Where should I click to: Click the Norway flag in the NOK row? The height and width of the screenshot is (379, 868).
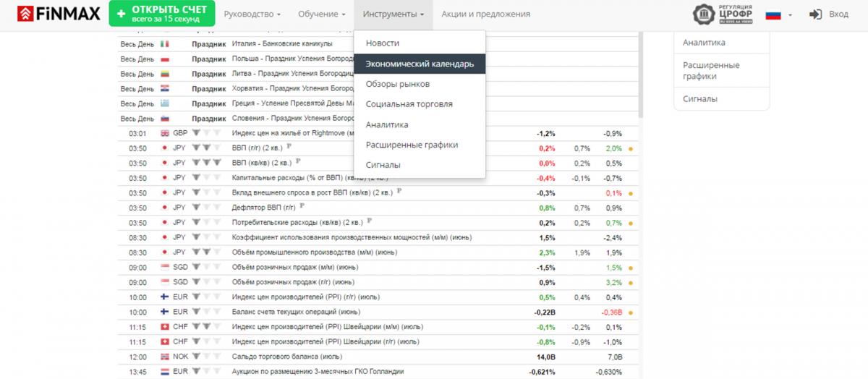pos(164,357)
